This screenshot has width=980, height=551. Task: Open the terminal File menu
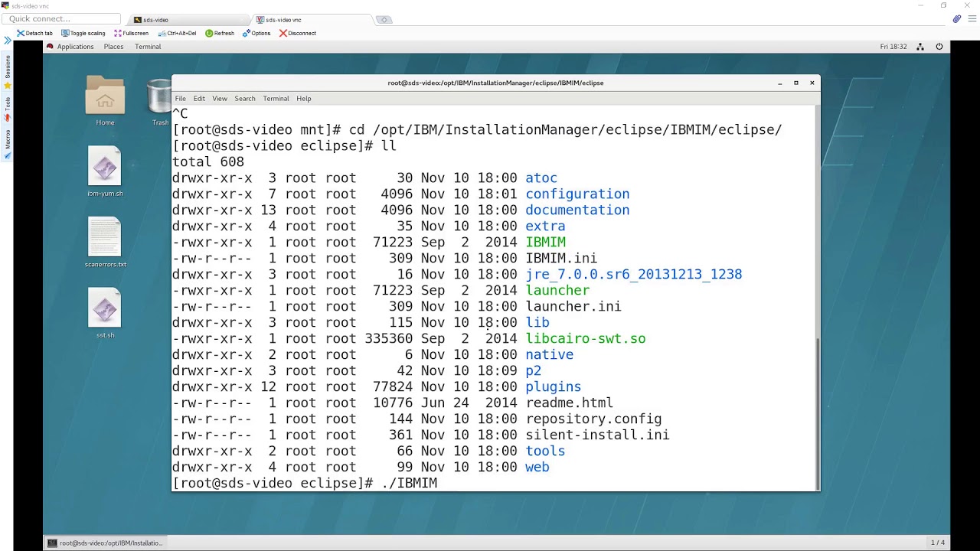point(180,99)
